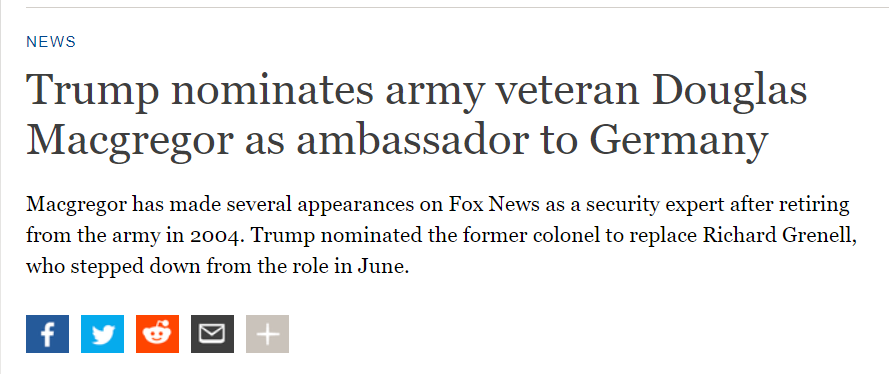Click Macgregor at start of headline's second line
Image resolution: width=889 pixels, height=374 pixels.
pyautogui.click(x=130, y=141)
